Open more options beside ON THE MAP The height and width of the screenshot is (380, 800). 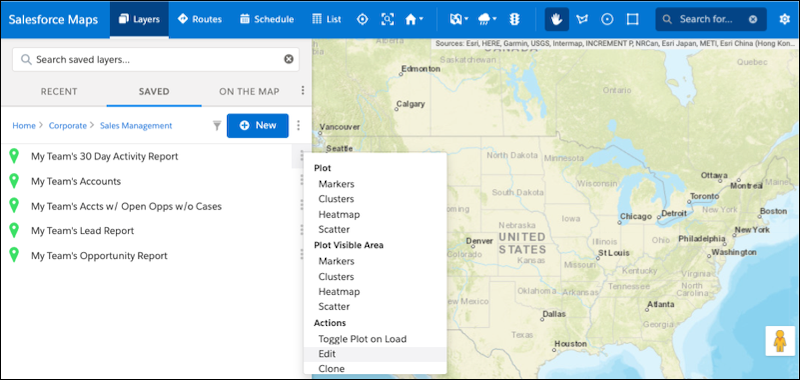[x=303, y=90]
